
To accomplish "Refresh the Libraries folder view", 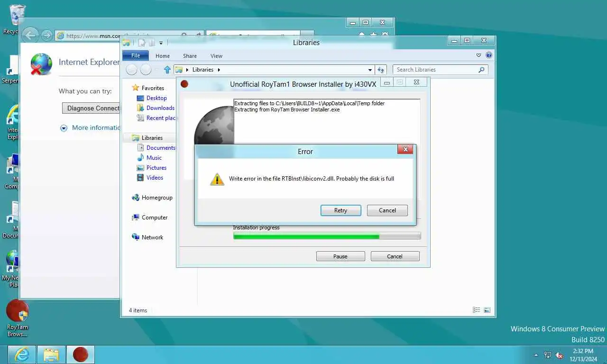I will (x=381, y=70).
